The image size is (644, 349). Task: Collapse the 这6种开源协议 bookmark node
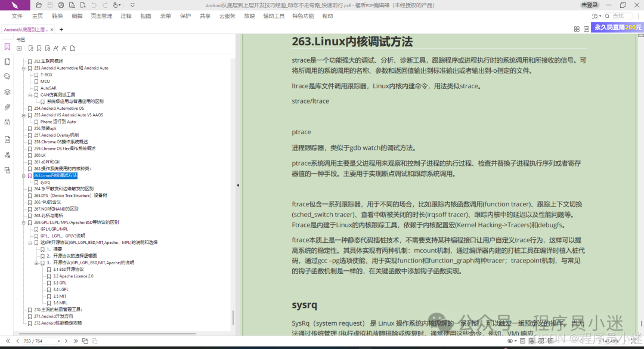pos(30,243)
